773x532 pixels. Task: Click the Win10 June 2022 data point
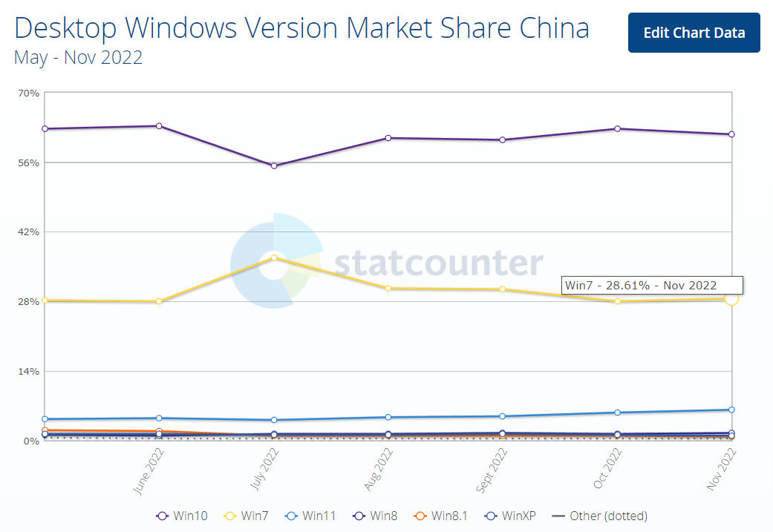coord(159,126)
